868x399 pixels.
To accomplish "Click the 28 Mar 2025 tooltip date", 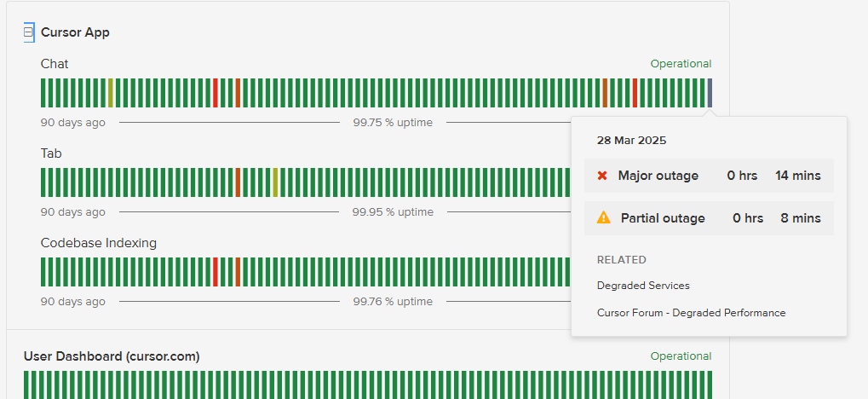I will click(x=632, y=140).
